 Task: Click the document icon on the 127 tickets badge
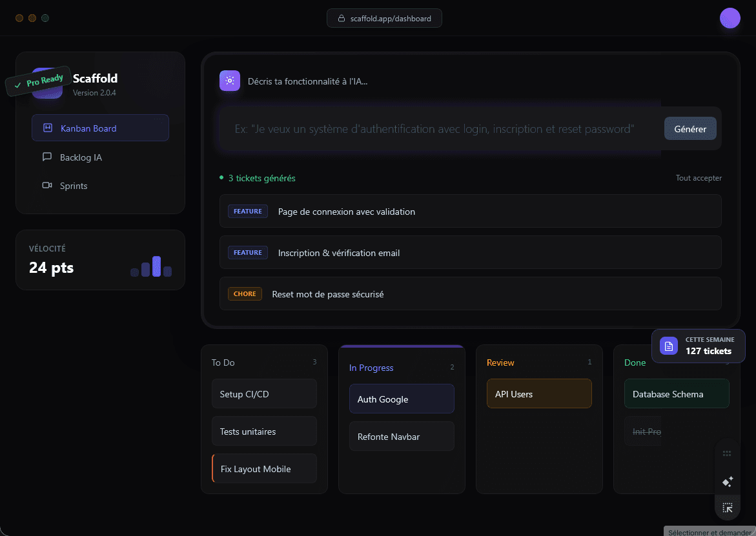tap(668, 346)
